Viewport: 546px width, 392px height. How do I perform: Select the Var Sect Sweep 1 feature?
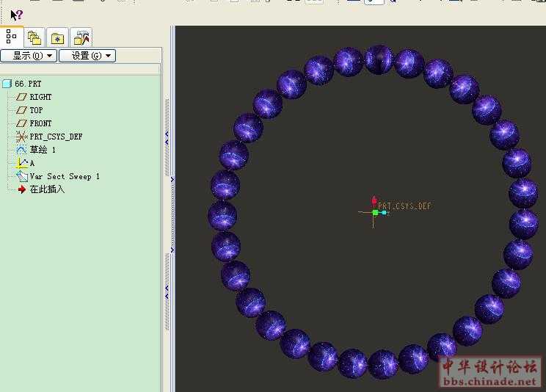coord(65,176)
